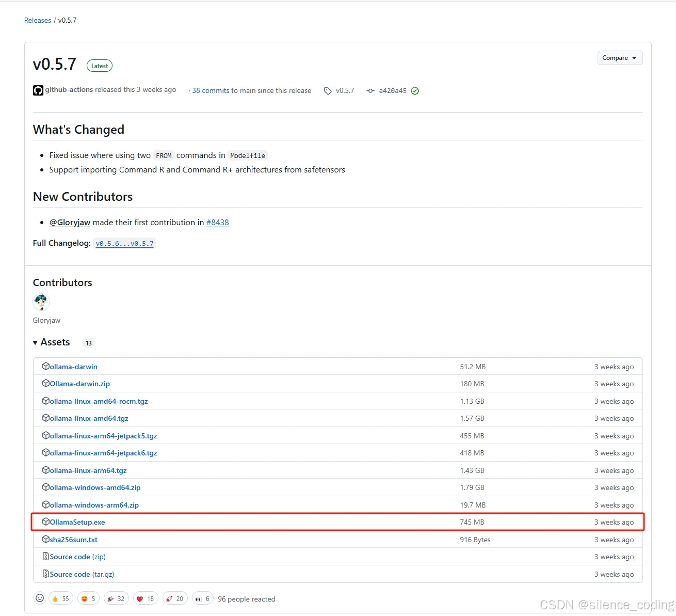This screenshot has height=616, width=676.
Task: Click package icon beside Ollama-darwin.zip
Action: (46, 383)
